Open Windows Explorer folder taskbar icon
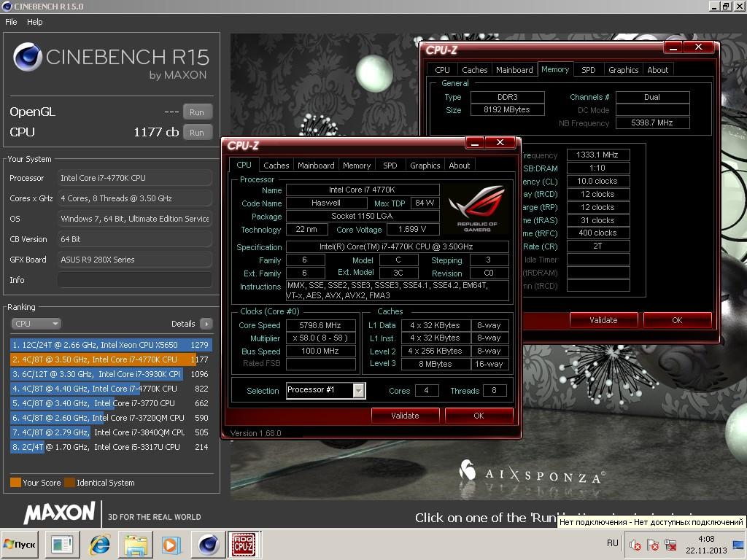The width and height of the screenshot is (747, 560). [x=135, y=544]
